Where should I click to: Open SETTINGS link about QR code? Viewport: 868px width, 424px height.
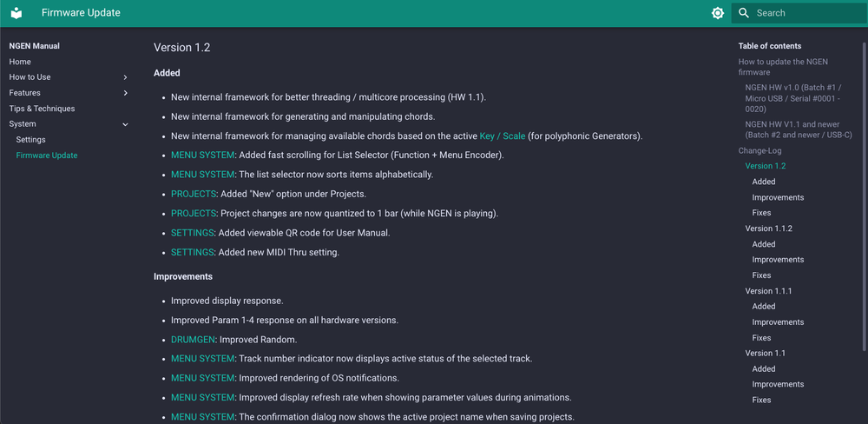point(192,233)
